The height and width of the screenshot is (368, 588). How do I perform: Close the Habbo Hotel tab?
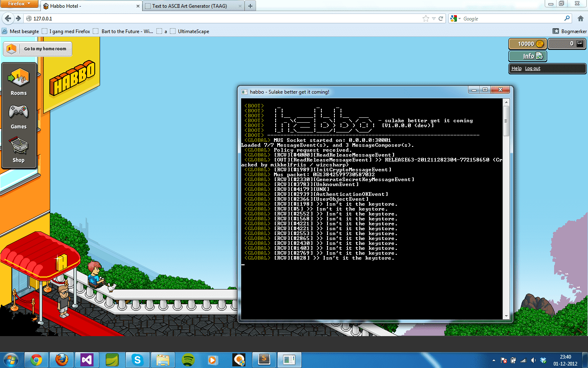point(138,6)
